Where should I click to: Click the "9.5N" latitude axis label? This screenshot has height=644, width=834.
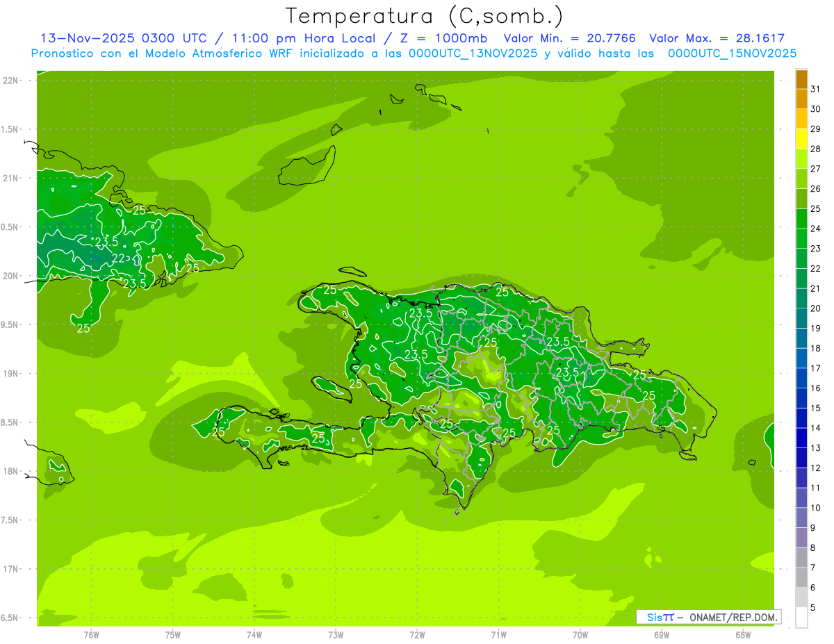point(10,324)
